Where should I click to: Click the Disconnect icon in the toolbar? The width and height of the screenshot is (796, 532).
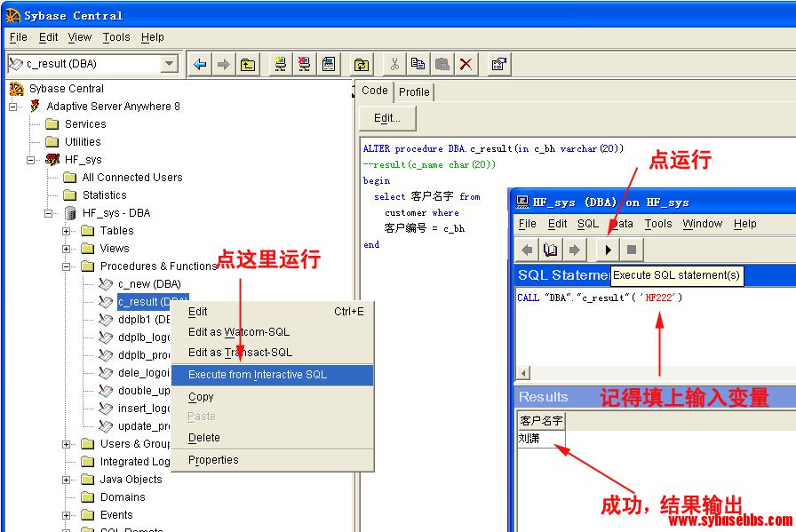coord(305,64)
